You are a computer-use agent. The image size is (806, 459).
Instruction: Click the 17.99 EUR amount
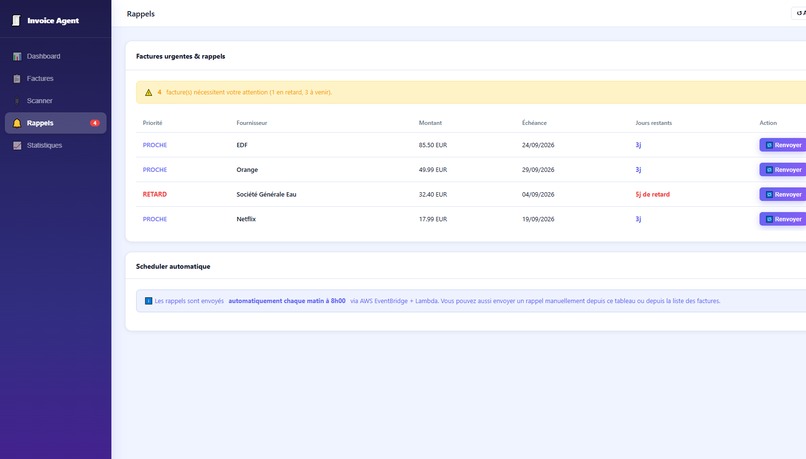433,219
